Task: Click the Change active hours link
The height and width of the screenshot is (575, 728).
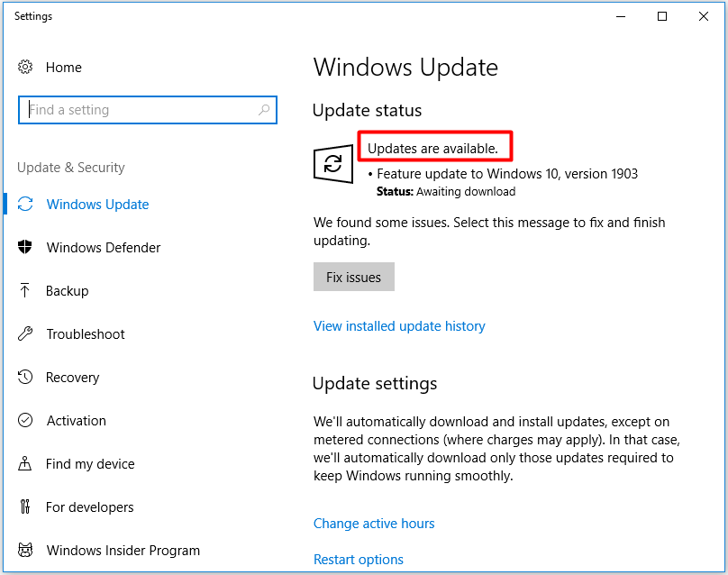Action: tap(374, 524)
